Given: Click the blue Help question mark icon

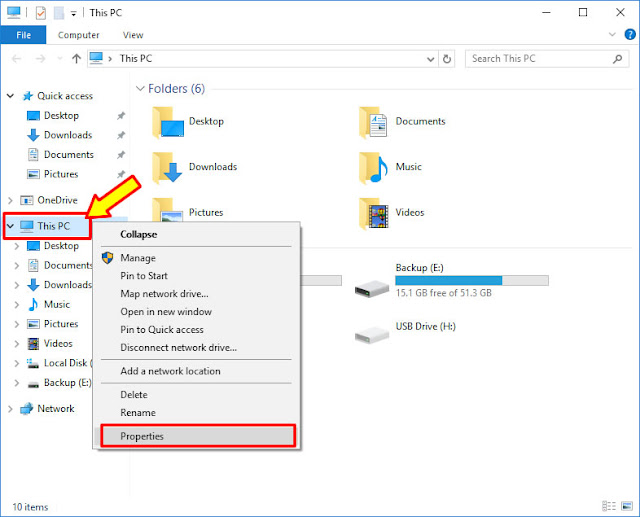Looking at the screenshot, I should (x=630, y=35).
